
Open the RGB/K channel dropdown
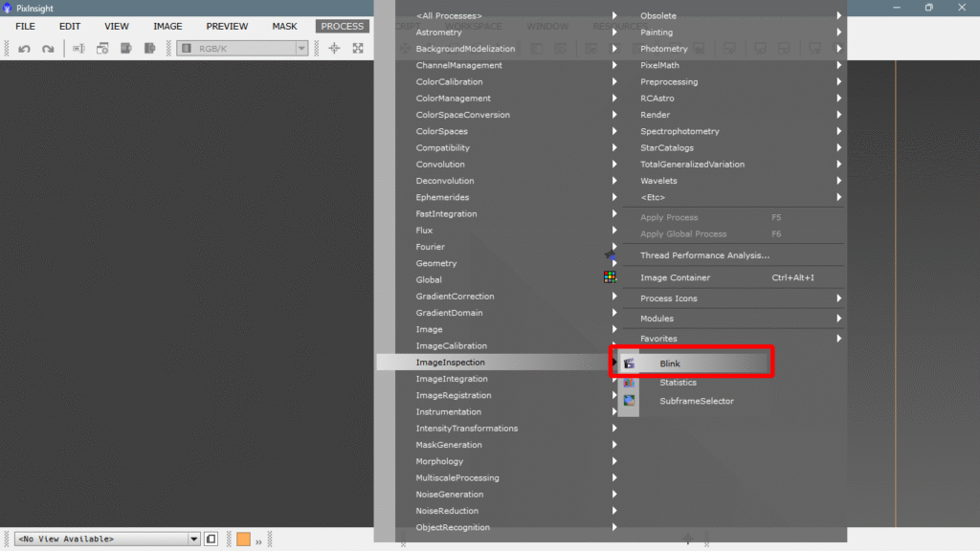click(301, 49)
